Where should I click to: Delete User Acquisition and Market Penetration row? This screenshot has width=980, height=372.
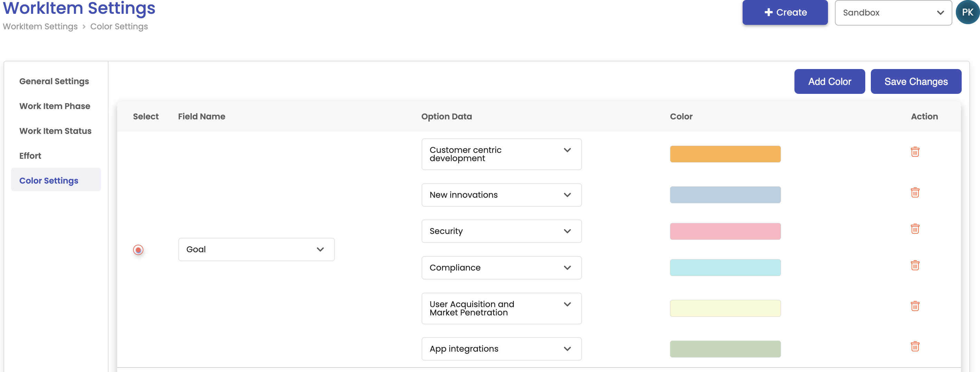[915, 306]
